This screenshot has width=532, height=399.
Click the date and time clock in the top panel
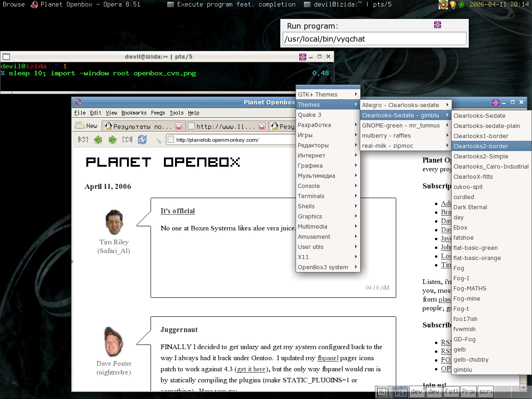[x=499, y=5]
